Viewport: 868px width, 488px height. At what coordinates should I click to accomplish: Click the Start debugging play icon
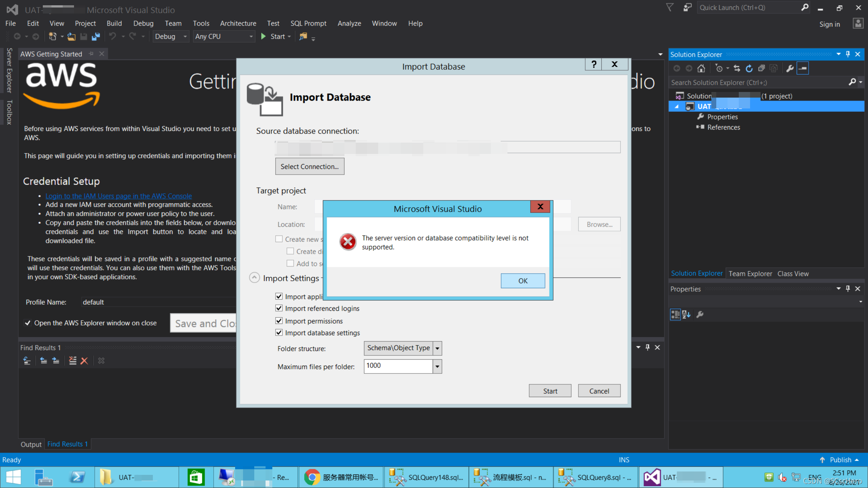pyautogui.click(x=263, y=36)
